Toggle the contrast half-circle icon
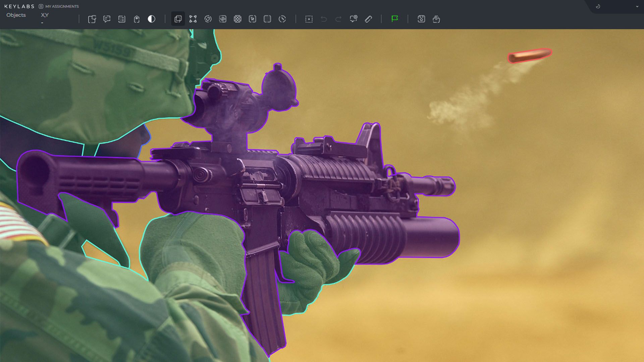 pos(152,19)
